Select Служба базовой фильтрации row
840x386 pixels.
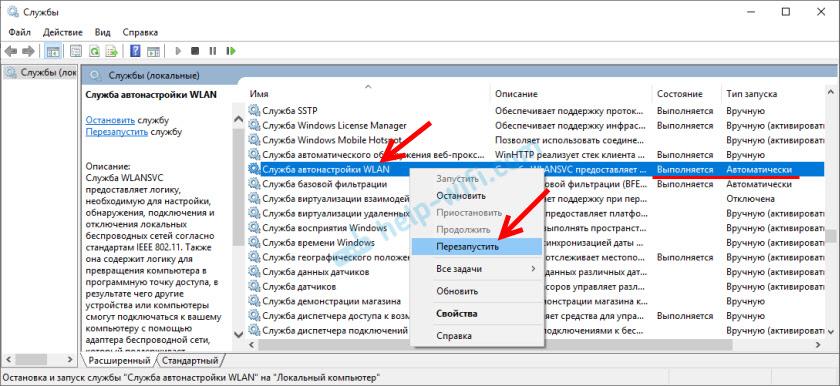pos(536,184)
